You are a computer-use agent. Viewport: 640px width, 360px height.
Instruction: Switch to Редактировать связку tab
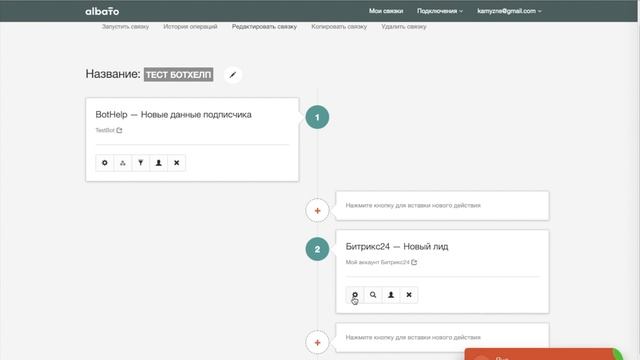(264, 27)
